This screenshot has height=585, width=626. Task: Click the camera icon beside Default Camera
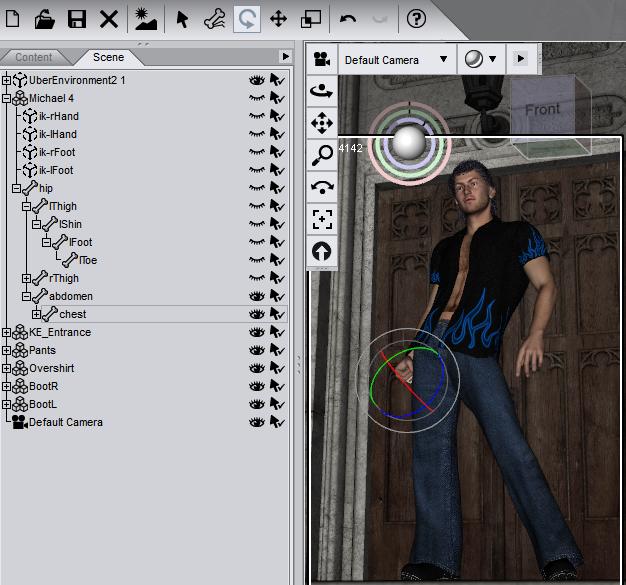322,59
